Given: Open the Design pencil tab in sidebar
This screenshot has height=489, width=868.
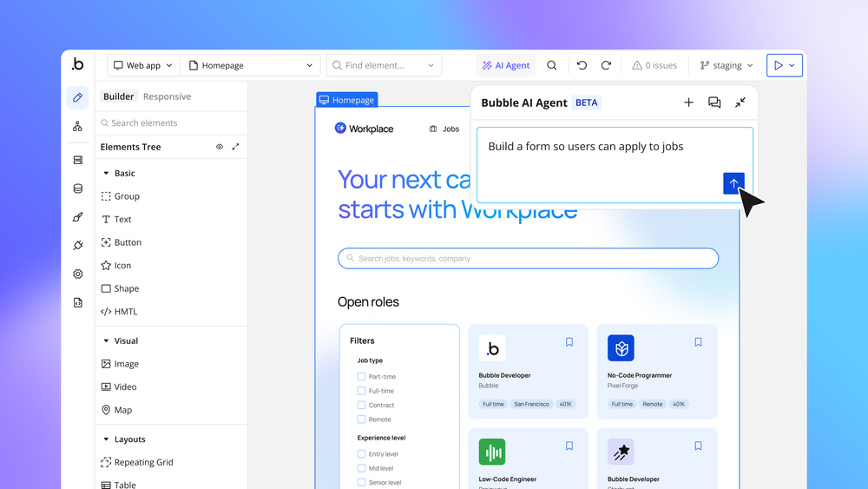Looking at the screenshot, I should (x=77, y=97).
